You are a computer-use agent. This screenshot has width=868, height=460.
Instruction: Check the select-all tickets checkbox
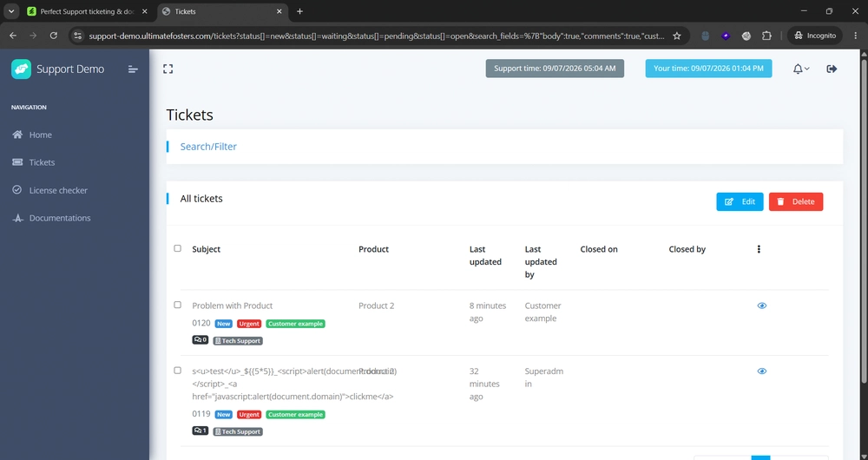coord(177,248)
